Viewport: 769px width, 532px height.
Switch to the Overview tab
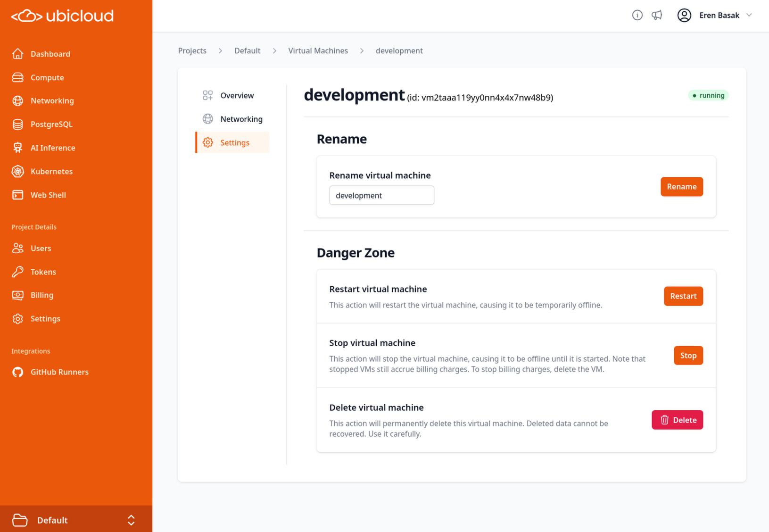(x=232, y=96)
